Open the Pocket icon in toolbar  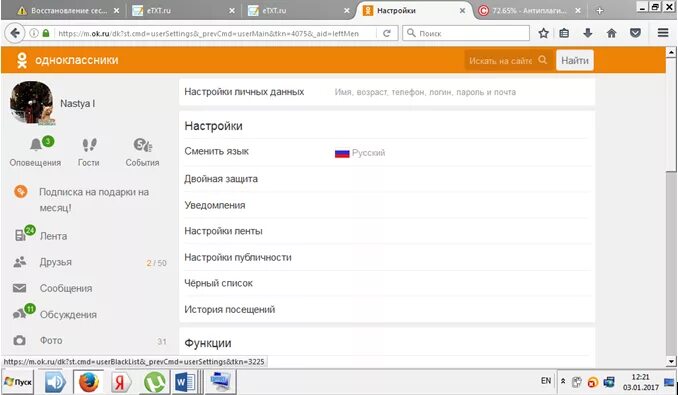click(635, 33)
